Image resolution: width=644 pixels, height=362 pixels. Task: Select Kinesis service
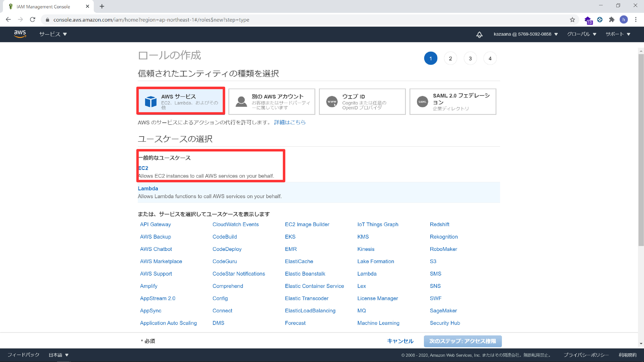pos(366,249)
